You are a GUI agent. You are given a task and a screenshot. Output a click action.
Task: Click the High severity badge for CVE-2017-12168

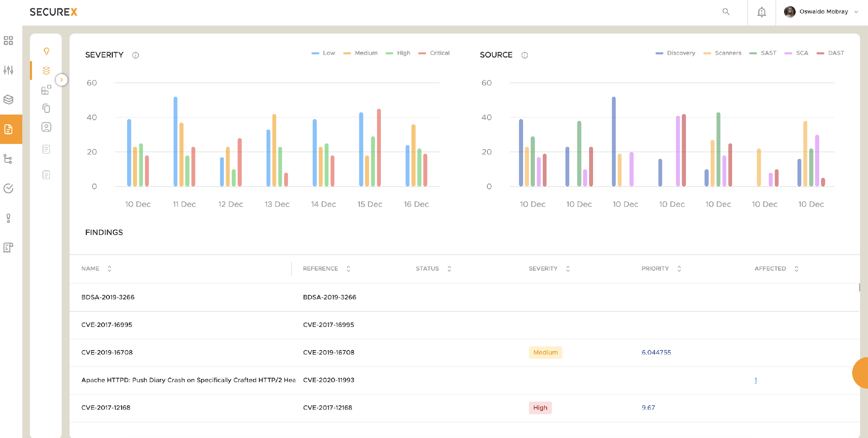click(540, 407)
